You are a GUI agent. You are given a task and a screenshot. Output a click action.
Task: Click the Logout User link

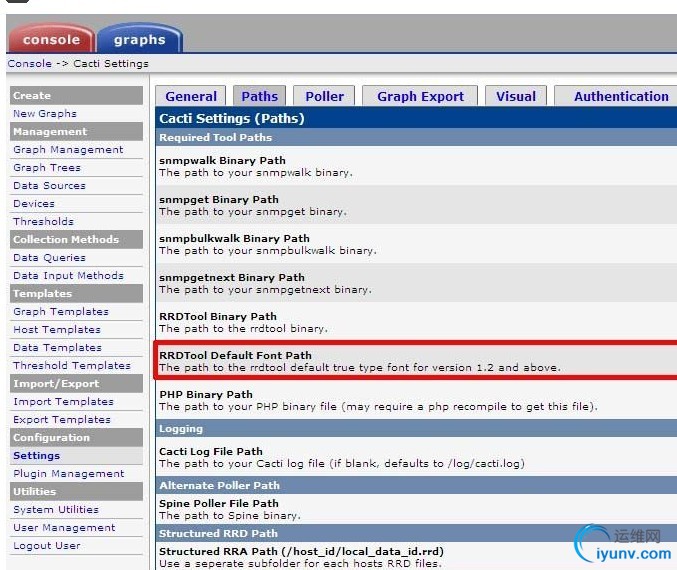point(47,546)
